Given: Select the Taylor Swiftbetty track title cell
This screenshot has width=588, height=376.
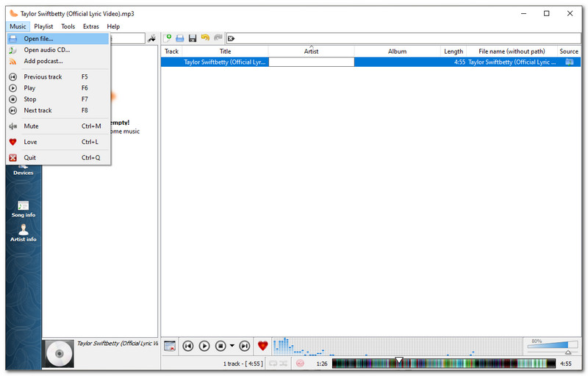Looking at the screenshot, I should point(225,62).
